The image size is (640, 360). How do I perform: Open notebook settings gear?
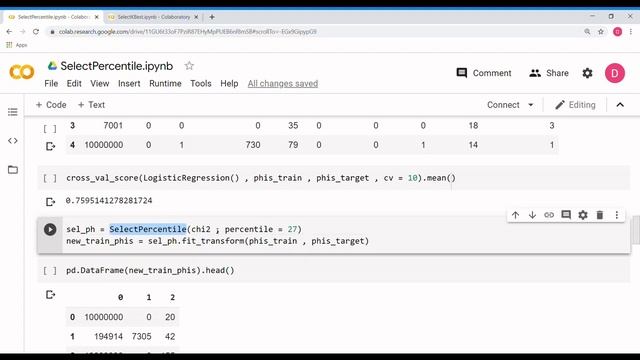587,73
